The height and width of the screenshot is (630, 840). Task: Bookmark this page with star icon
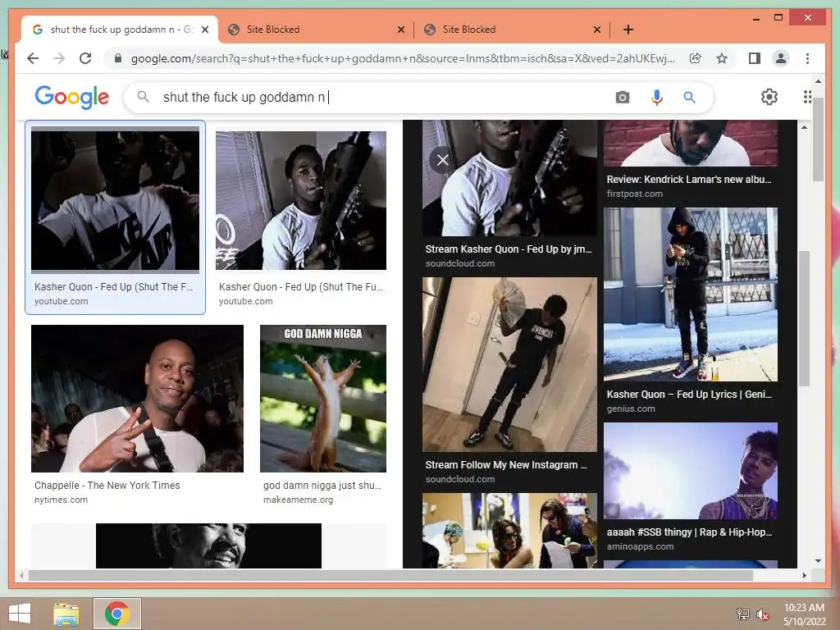click(722, 58)
